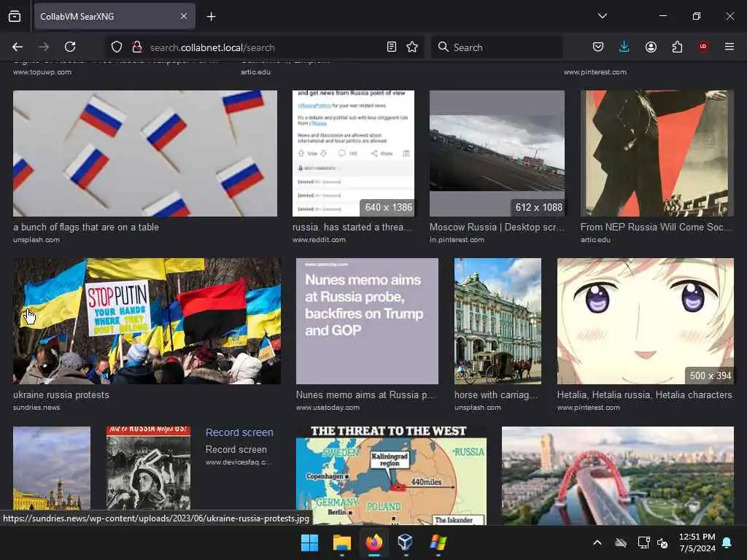This screenshot has width=747, height=560.
Task: Click 'a bunch of flags that are on a table' caption
Action: coord(86,227)
